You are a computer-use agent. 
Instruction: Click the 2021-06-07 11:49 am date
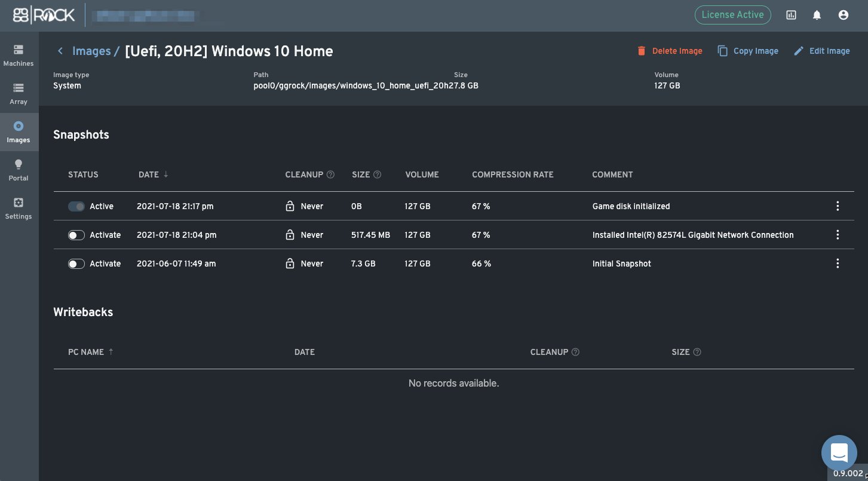pyautogui.click(x=176, y=264)
